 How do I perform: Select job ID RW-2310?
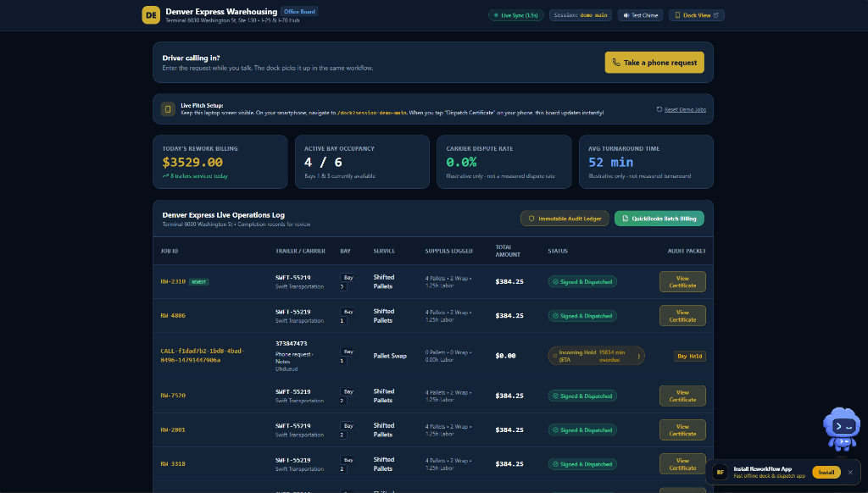pyautogui.click(x=173, y=281)
